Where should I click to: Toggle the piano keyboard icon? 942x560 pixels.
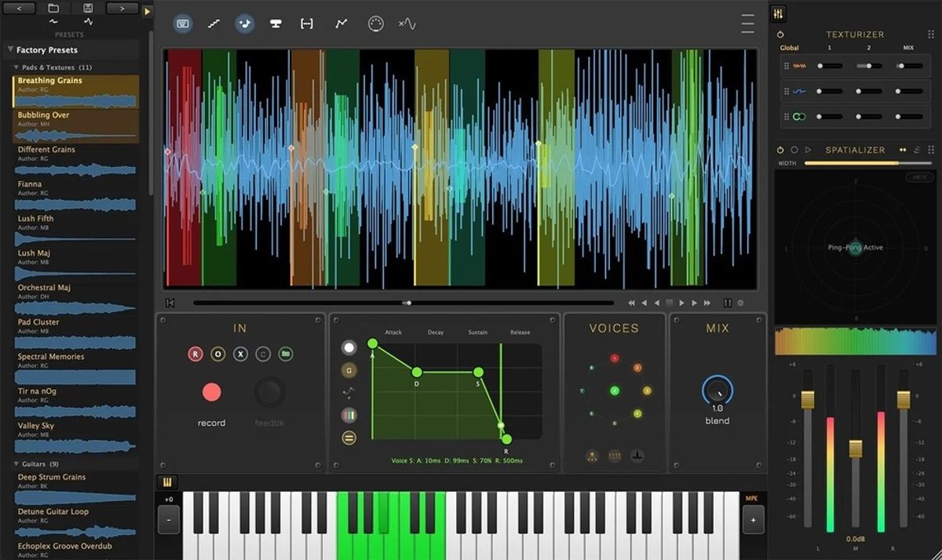tap(167, 482)
